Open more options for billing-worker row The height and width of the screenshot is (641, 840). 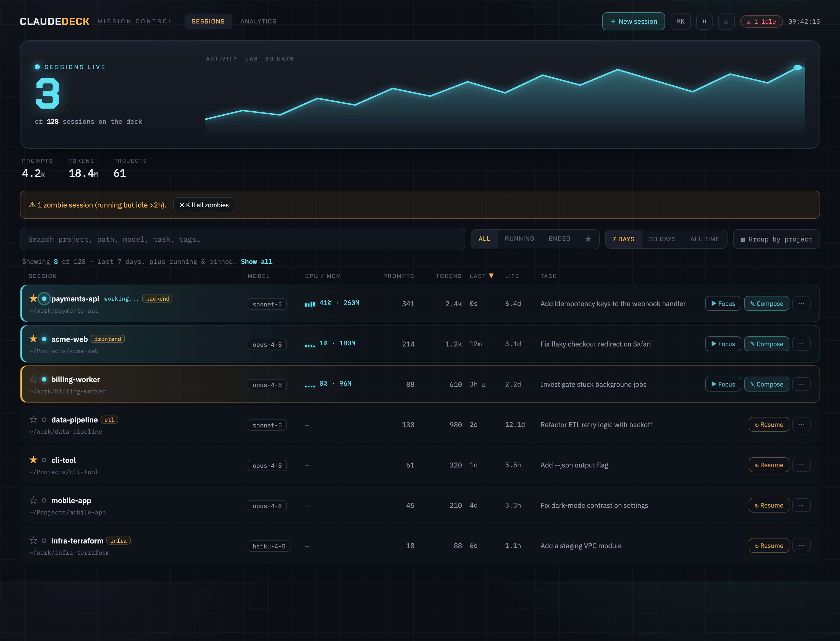[x=801, y=384]
